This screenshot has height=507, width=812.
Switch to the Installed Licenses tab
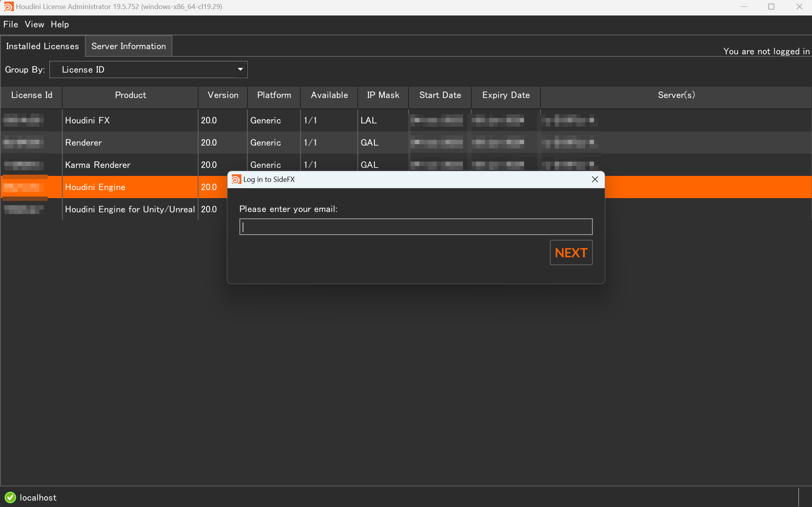[42, 46]
